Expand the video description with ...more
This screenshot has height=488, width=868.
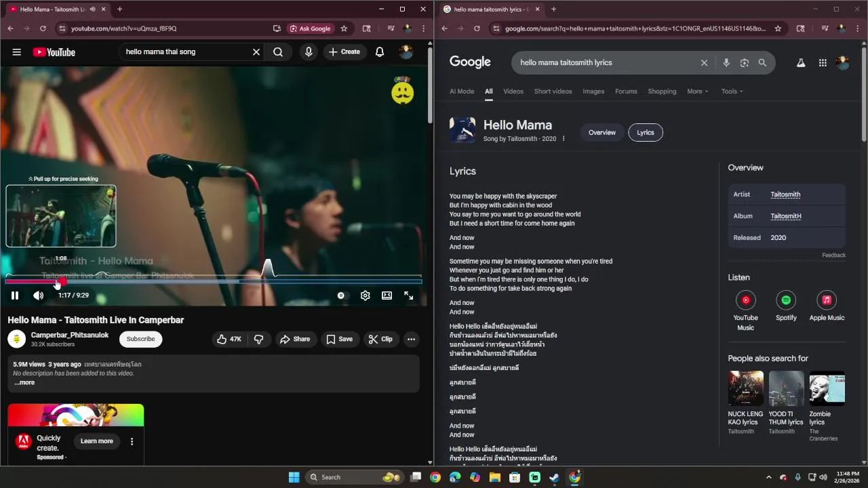(24, 382)
